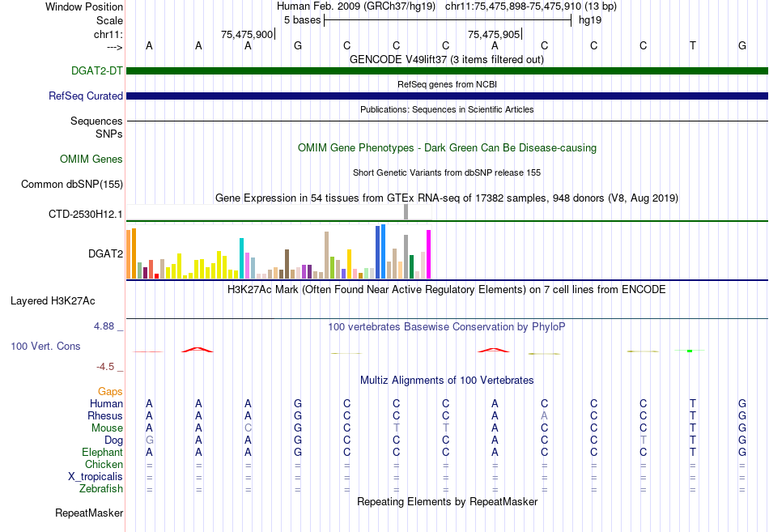
Task: Click the DGAT2-DT track label
Action: tap(96, 70)
